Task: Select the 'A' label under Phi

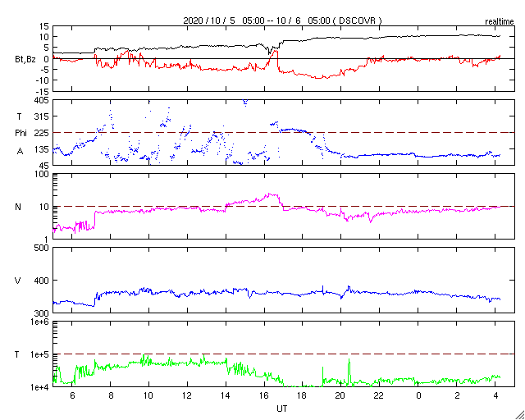Action: [20, 152]
